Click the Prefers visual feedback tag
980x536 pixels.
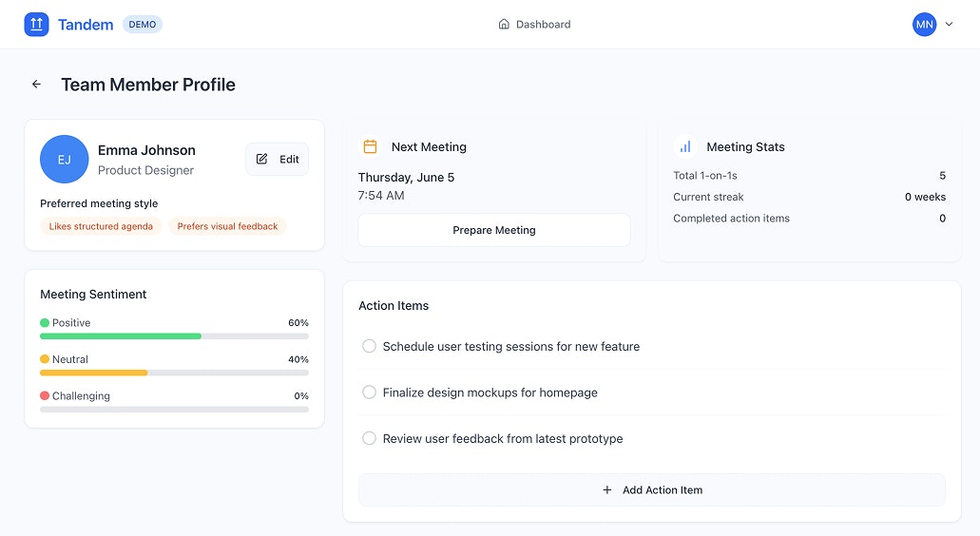click(227, 227)
